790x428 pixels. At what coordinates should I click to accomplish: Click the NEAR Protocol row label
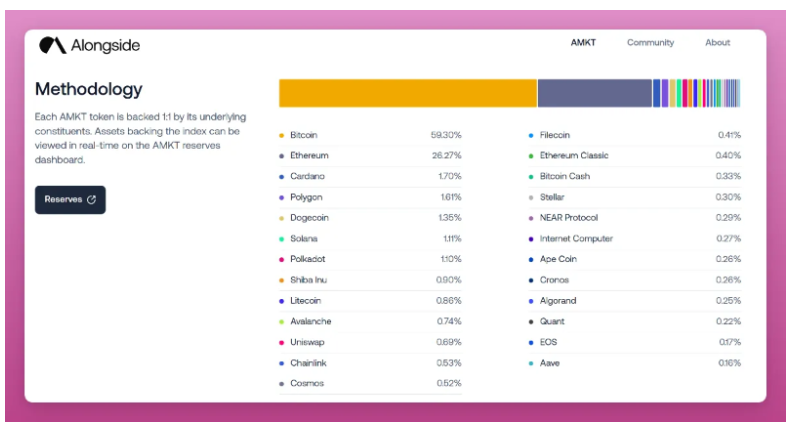[569, 218]
